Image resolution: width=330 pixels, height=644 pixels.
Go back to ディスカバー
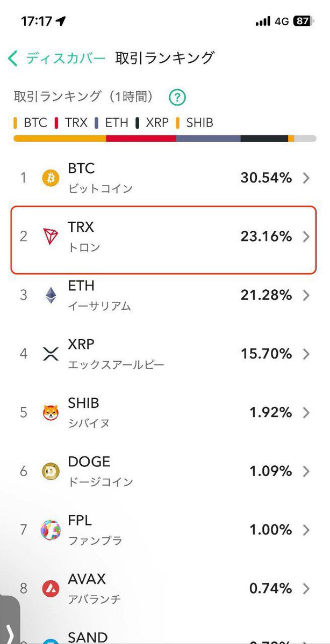tap(66, 58)
